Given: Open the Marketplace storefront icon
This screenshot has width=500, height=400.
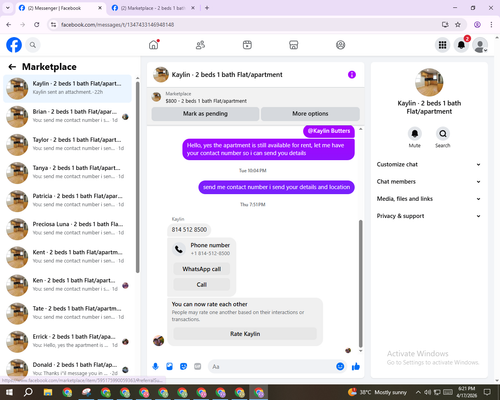Looking at the screenshot, I should coord(294,45).
